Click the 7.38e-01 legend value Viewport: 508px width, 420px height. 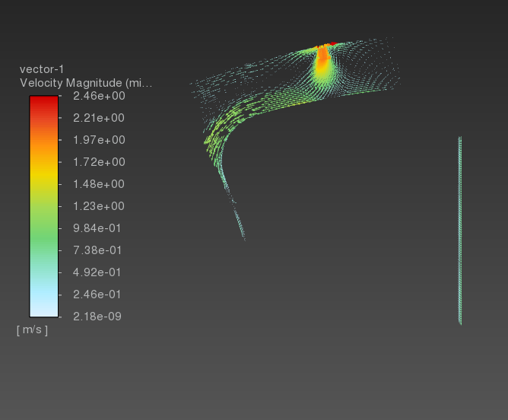click(x=97, y=250)
